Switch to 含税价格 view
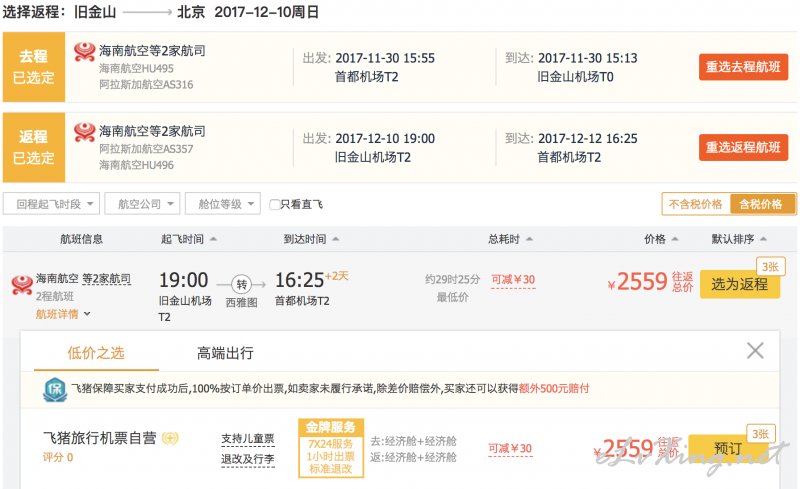Image resolution: width=800 pixels, height=489 pixels. pos(762,204)
